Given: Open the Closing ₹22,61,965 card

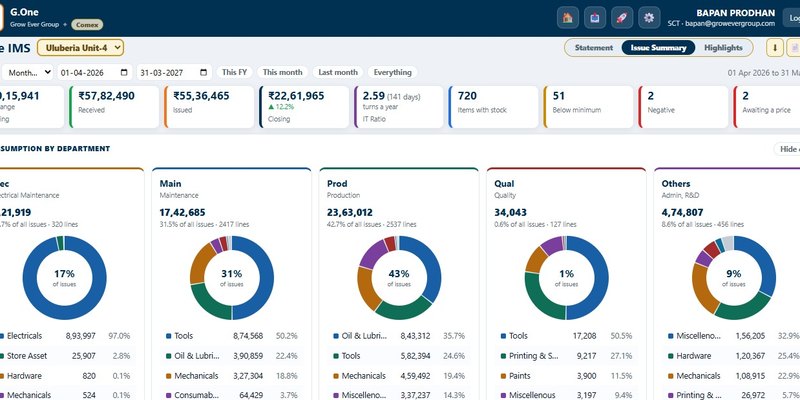Looking at the screenshot, I should (x=304, y=107).
